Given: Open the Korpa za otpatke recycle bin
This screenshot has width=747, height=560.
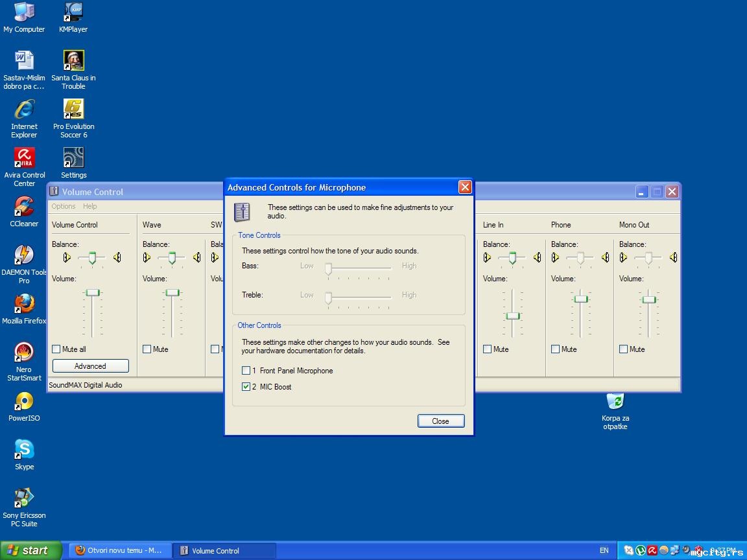Looking at the screenshot, I should tap(615, 402).
